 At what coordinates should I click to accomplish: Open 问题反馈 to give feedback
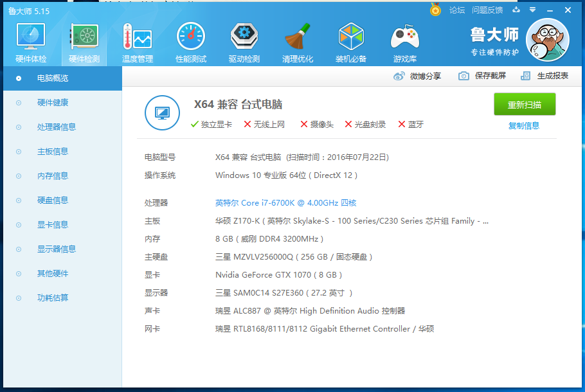[x=486, y=10]
